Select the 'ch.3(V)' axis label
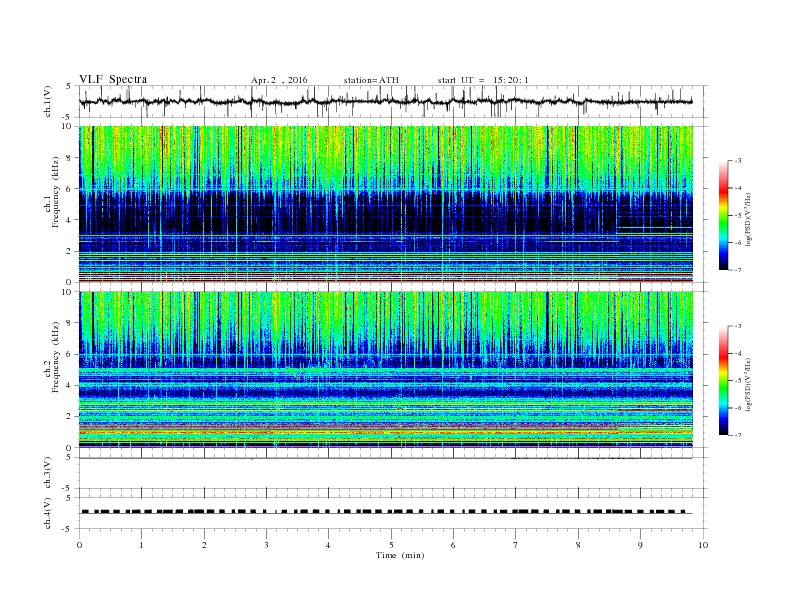 click(48, 473)
